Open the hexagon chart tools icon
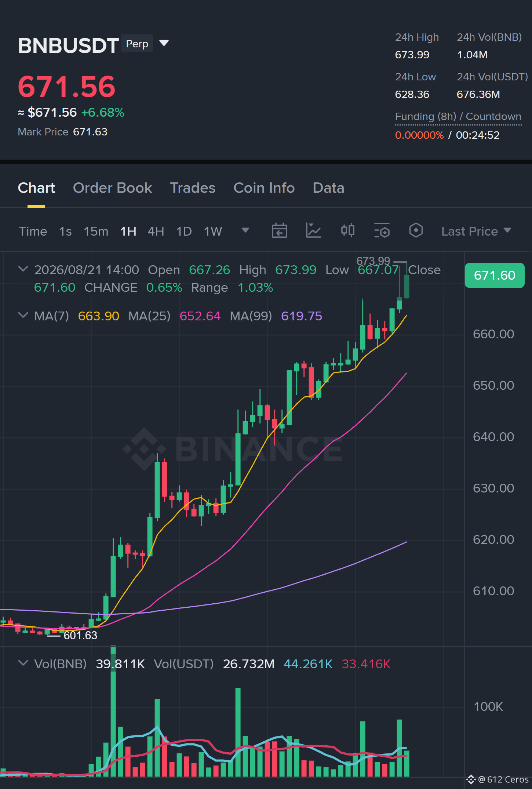 (416, 231)
